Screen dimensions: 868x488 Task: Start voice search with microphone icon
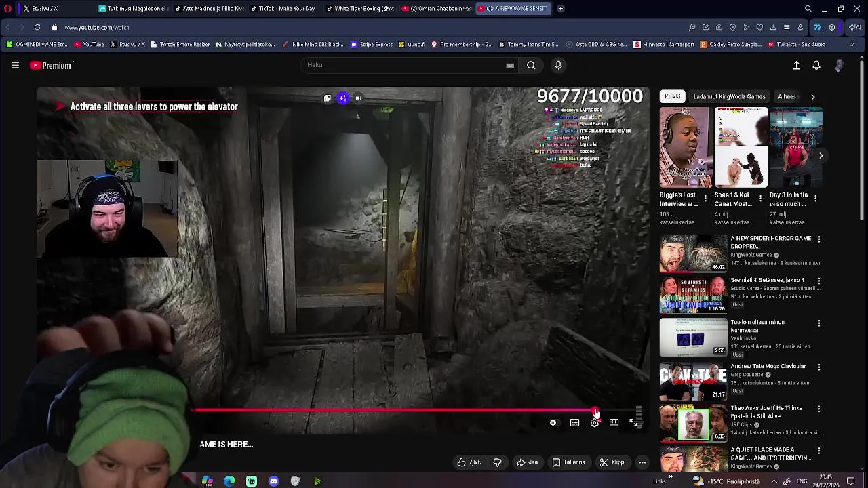558,65
